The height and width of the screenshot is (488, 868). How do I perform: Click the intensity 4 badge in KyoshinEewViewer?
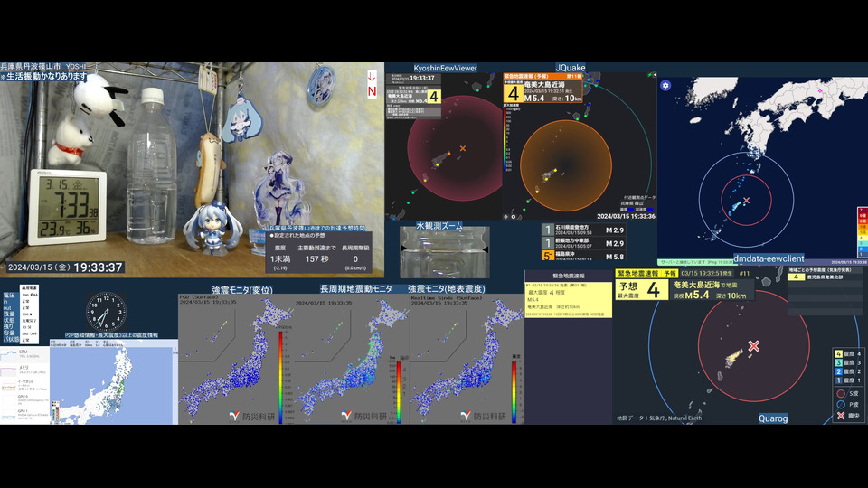[434, 97]
